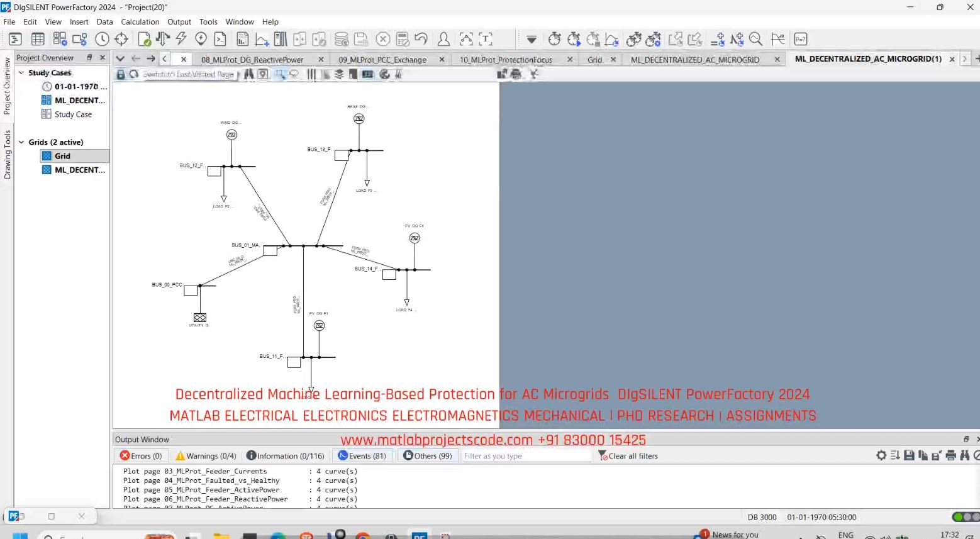Open the Tools menu
Screen dimensions: 980x539
pos(208,21)
